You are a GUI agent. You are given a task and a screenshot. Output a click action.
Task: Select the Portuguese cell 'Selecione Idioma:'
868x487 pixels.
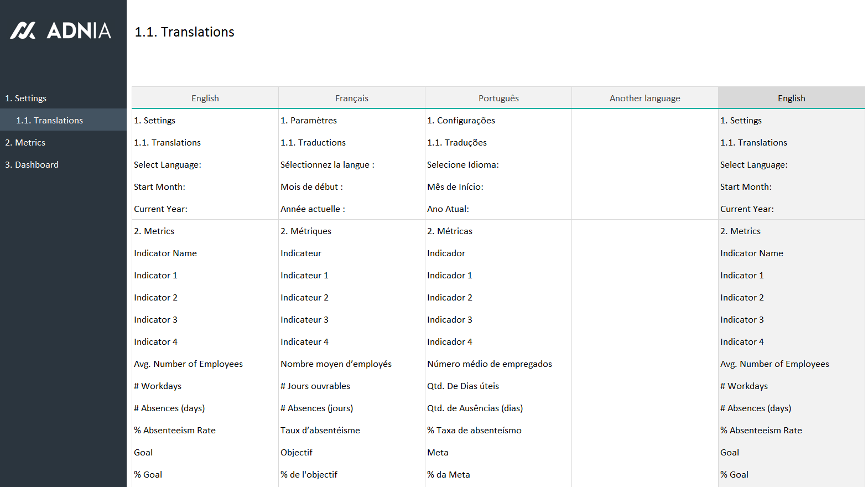[463, 164]
